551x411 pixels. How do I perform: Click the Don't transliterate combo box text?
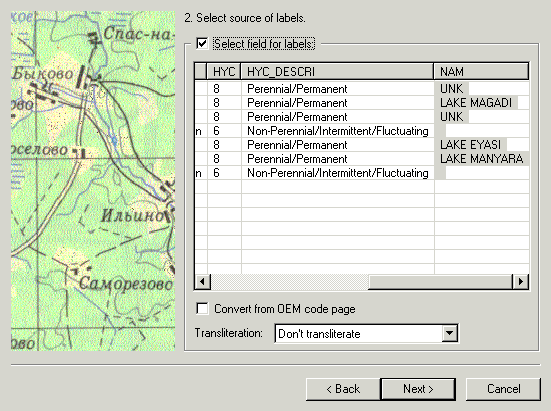click(x=319, y=333)
